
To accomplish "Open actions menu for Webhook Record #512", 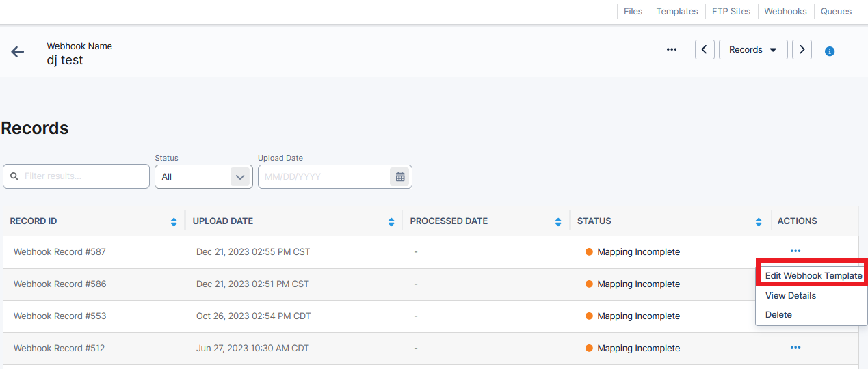I will [795, 348].
